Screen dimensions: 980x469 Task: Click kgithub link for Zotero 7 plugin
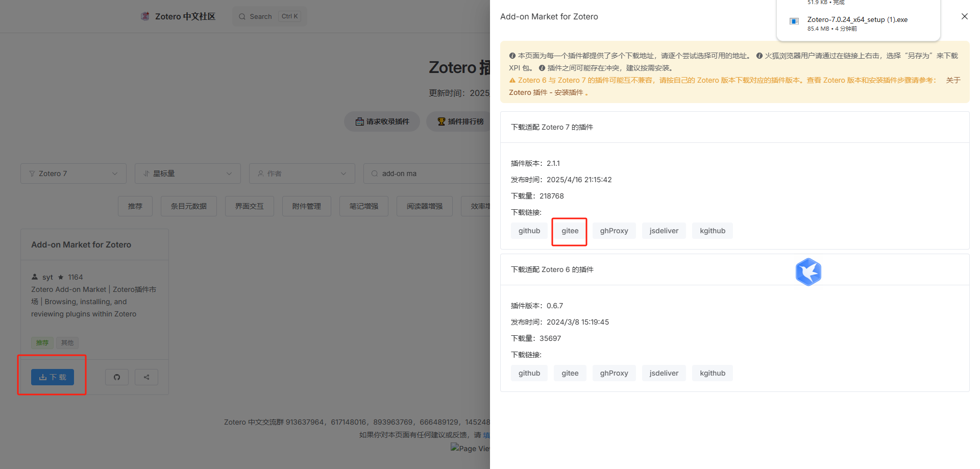[713, 231]
